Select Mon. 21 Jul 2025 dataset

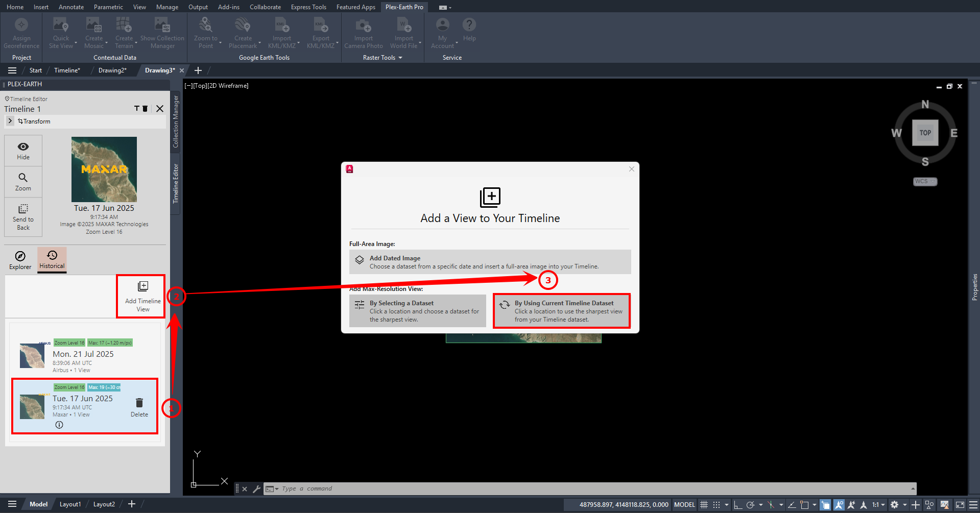pos(85,355)
